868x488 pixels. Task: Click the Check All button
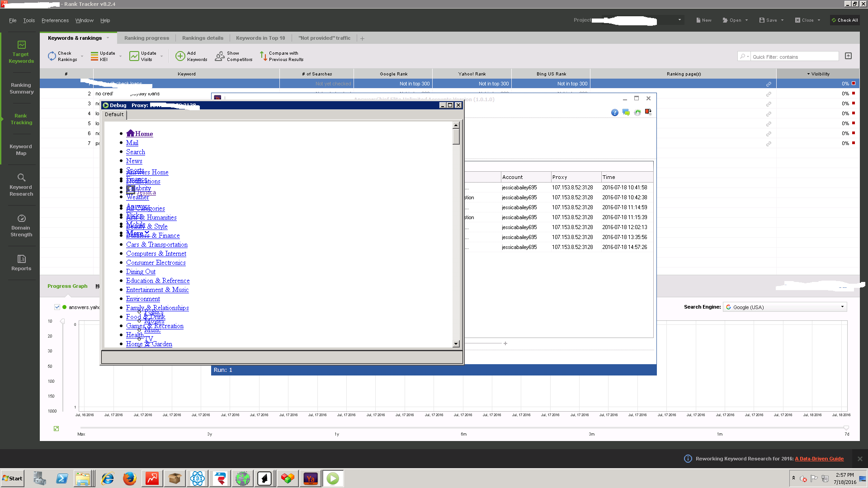[844, 20]
